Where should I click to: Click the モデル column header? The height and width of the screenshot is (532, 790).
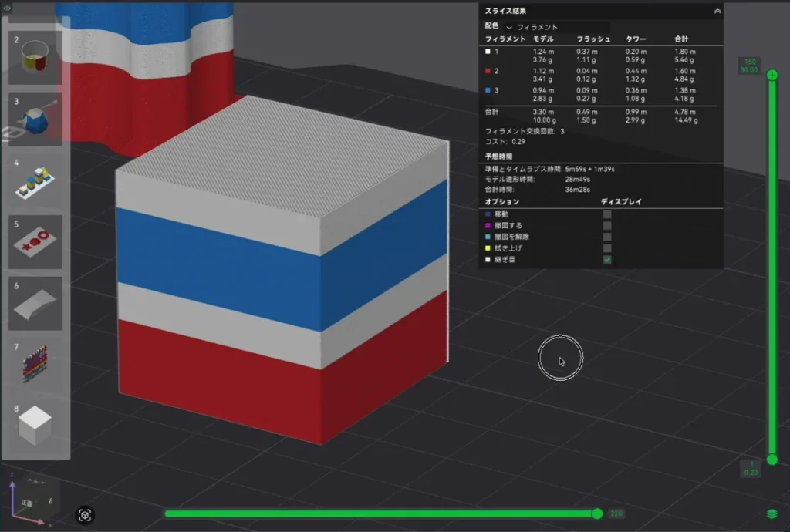coord(543,39)
